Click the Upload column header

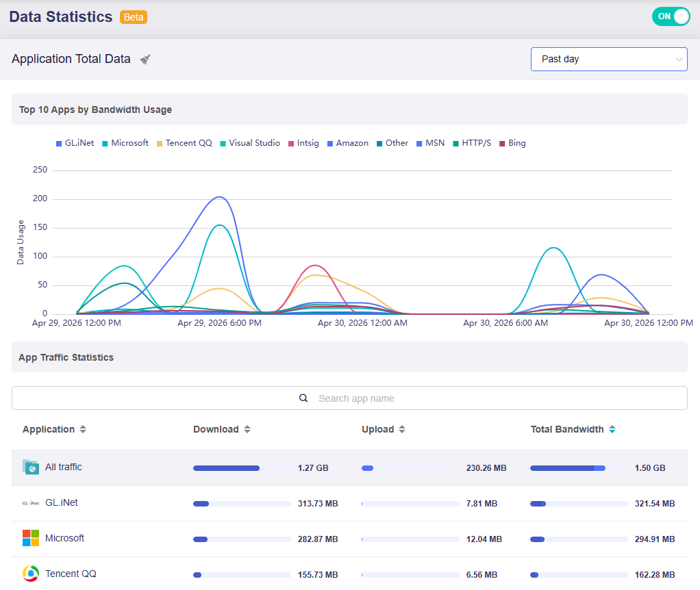click(377, 429)
